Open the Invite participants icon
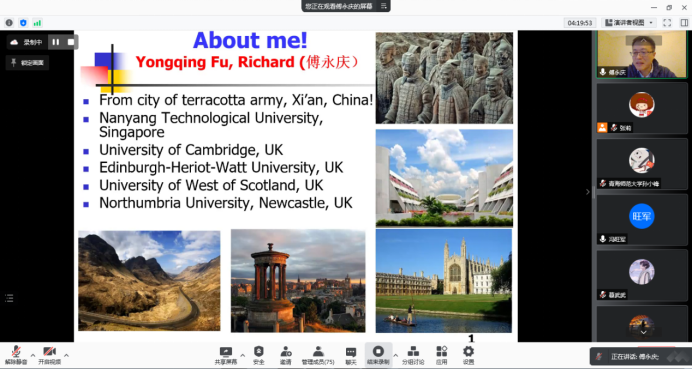This screenshot has width=693, height=370. [x=286, y=355]
